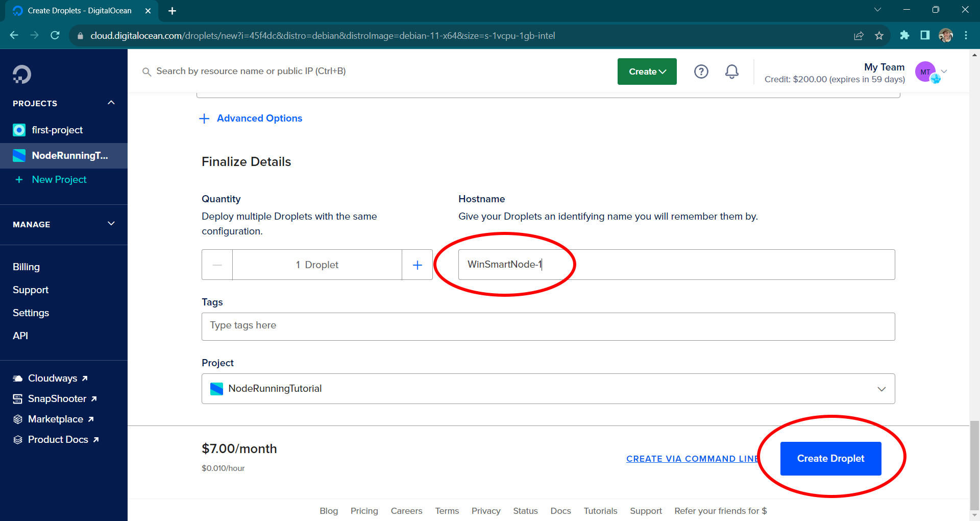The height and width of the screenshot is (521, 980).
Task: Click the Marketplace icon
Action: pos(18,419)
